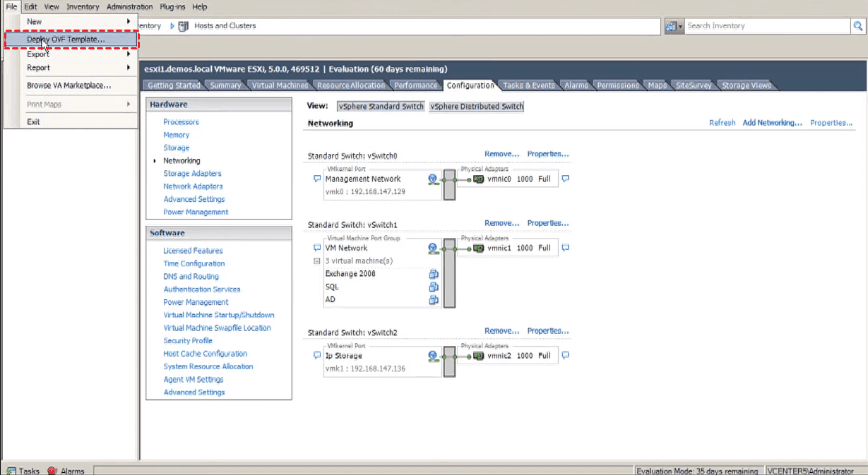868x475 pixels.
Task: Open Virtual Machine Startup/Shutdown settings
Action: pos(219,315)
